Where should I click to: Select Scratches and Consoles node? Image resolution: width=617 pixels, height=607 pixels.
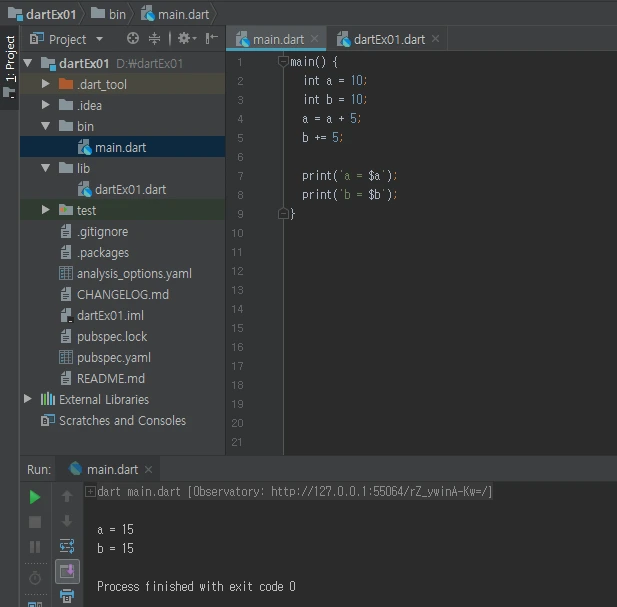122,421
